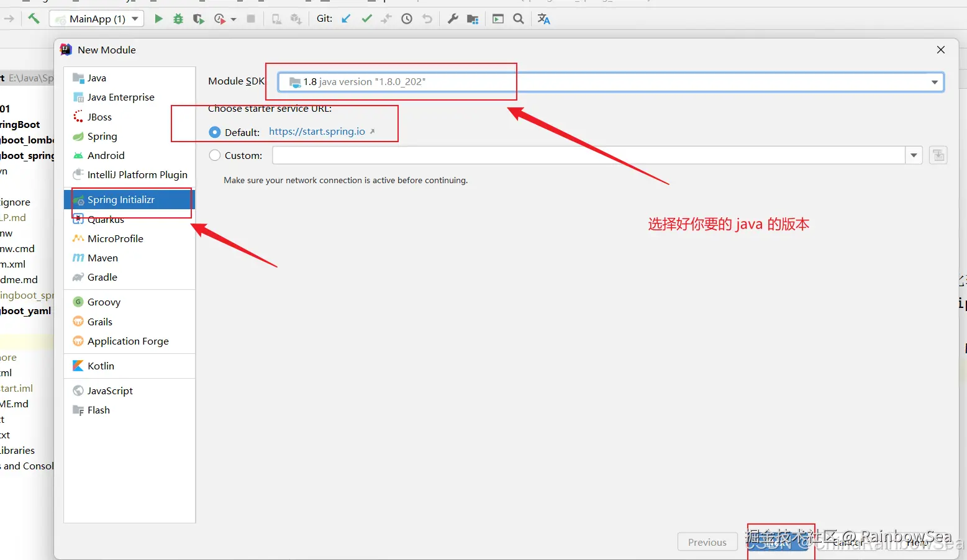Select Gradle module type
This screenshot has width=967, height=560.
130,277
